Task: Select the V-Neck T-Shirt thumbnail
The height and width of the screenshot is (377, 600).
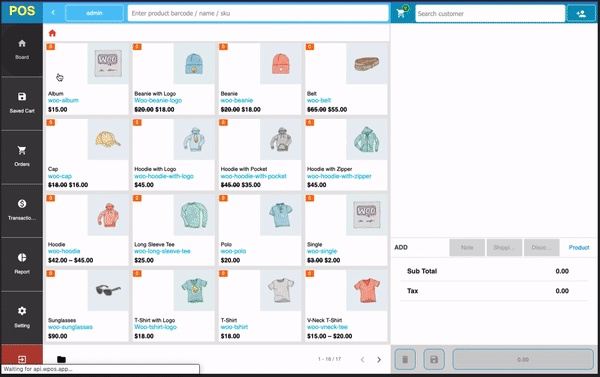Action: point(367,290)
